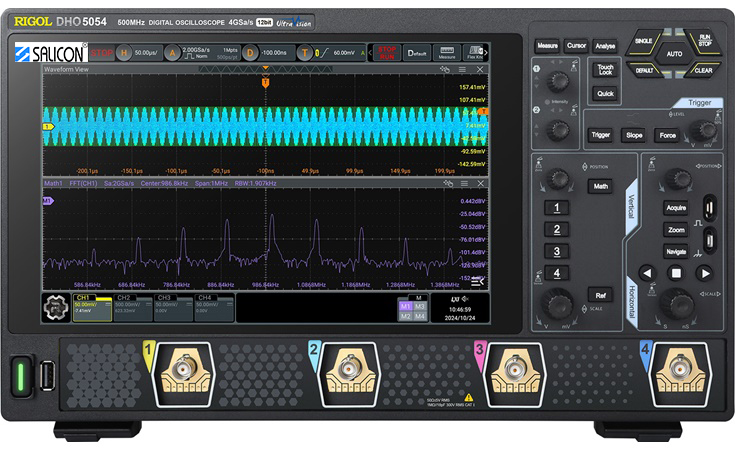Toggle math channel M4

420,316
